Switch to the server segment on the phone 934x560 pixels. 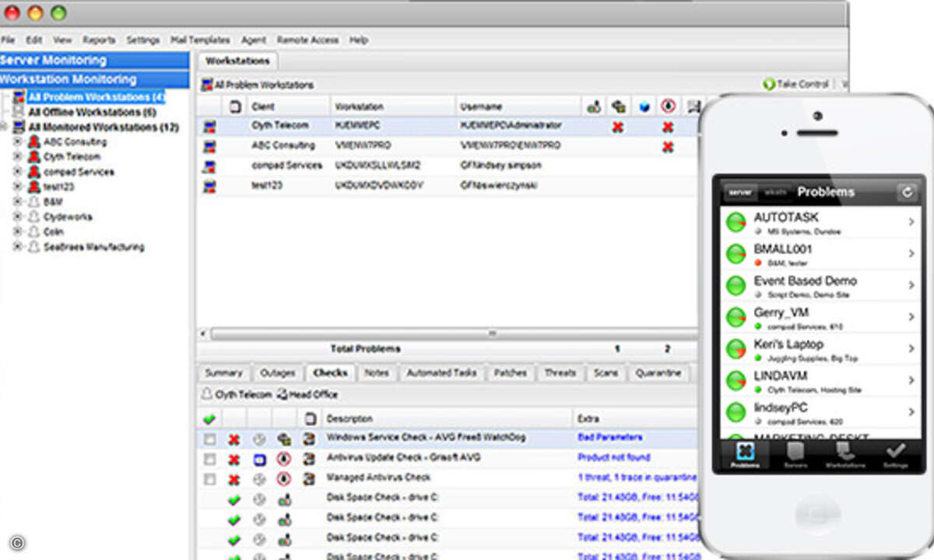click(740, 192)
